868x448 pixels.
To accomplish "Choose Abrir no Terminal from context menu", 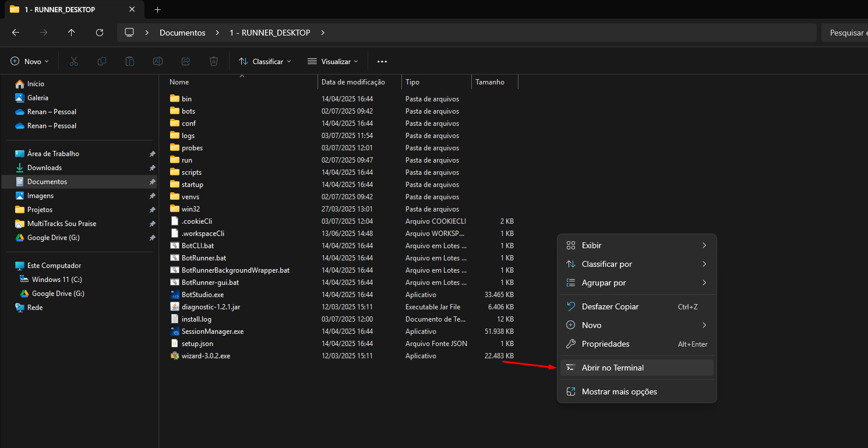I will coord(636,368).
